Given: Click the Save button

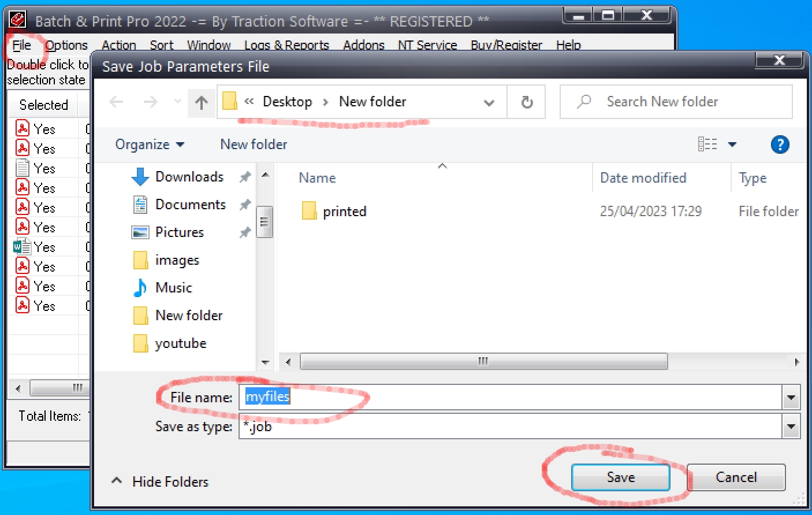Looking at the screenshot, I should pyautogui.click(x=621, y=477).
